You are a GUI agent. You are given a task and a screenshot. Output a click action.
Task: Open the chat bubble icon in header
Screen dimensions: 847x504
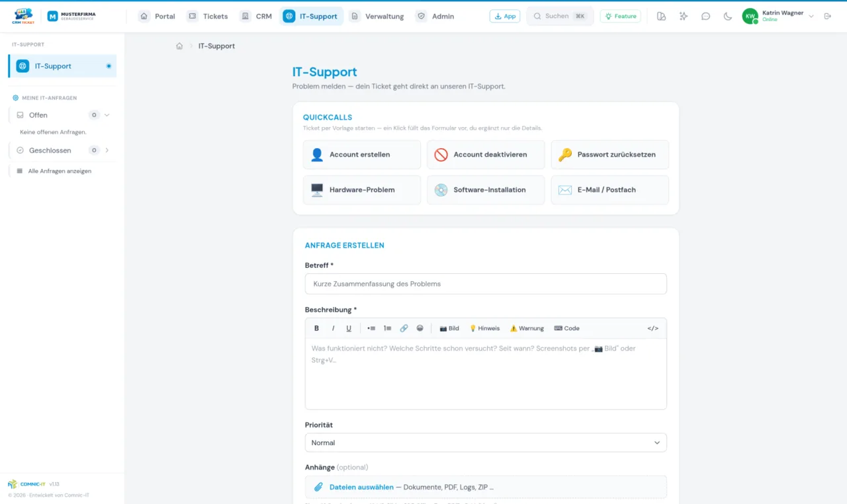pos(705,16)
